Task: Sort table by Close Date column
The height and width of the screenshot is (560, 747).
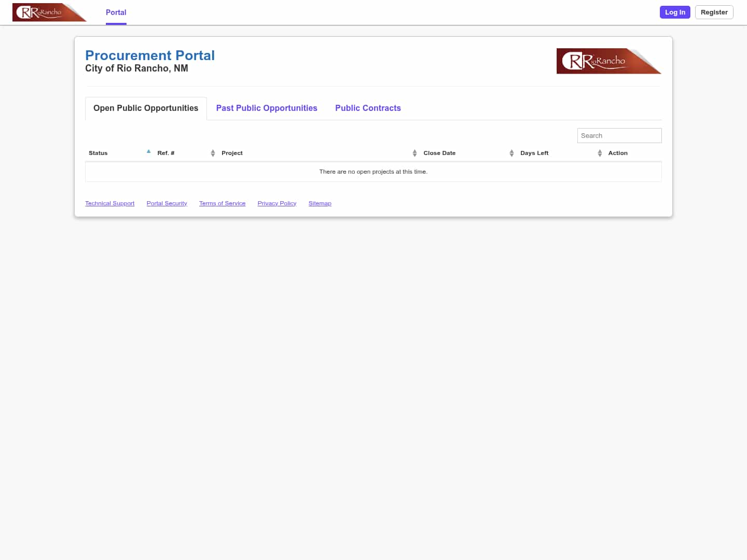Action: pos(468,153)
